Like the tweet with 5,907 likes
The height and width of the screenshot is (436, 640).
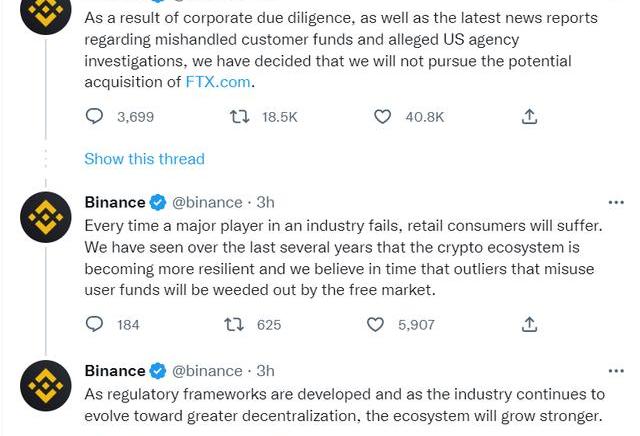coord(376,324)
